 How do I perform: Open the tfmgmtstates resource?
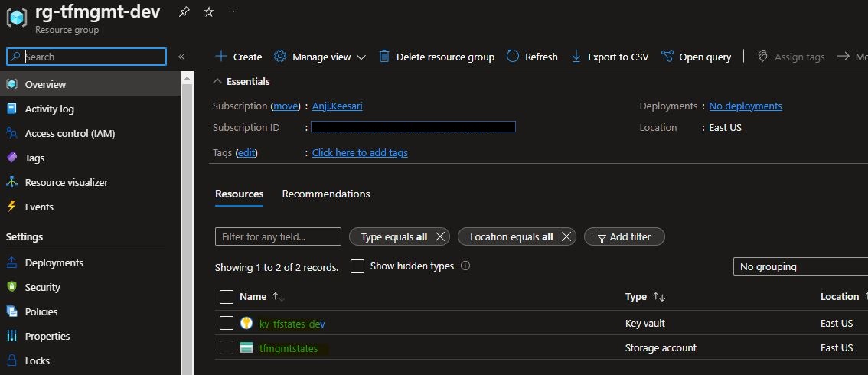[289, 348]
